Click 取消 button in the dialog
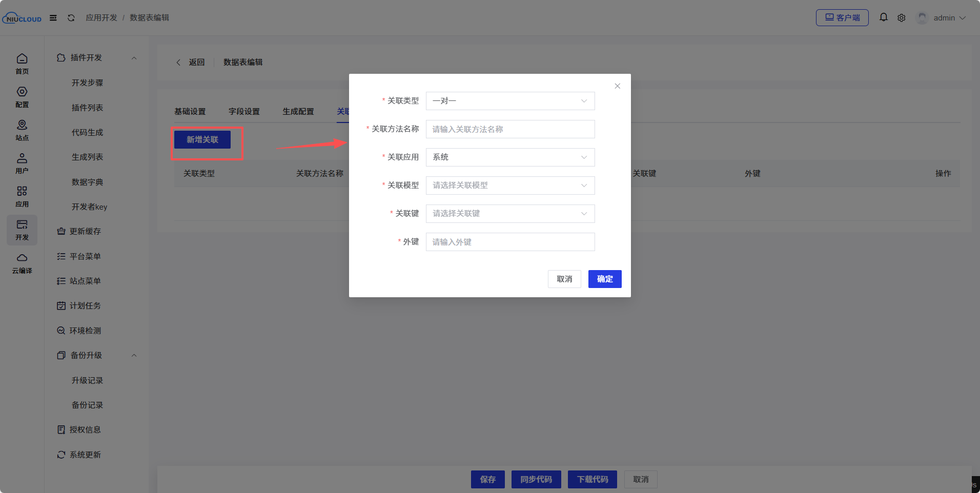 564,279
